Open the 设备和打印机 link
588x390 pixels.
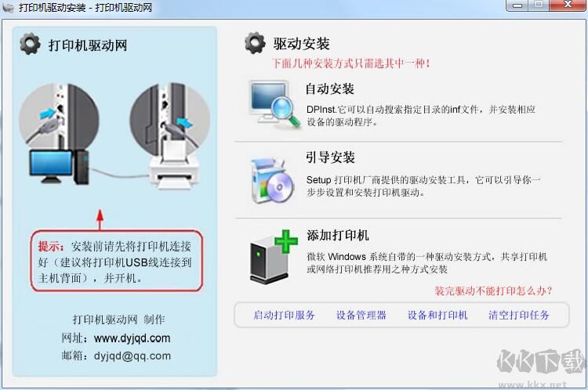(437, 315)
